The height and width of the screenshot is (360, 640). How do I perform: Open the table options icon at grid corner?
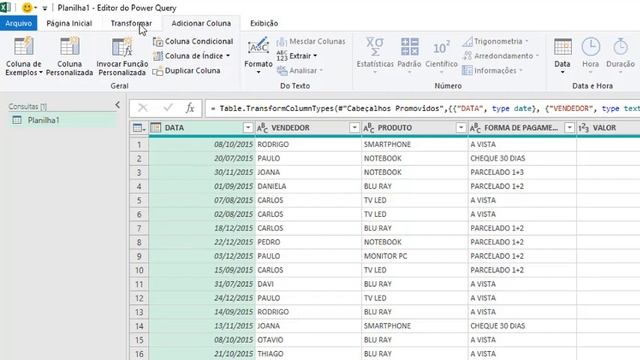tap(139, 128)
